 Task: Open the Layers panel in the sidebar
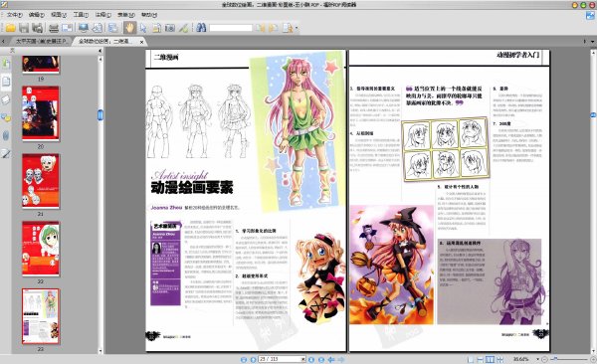coord(6,99)
